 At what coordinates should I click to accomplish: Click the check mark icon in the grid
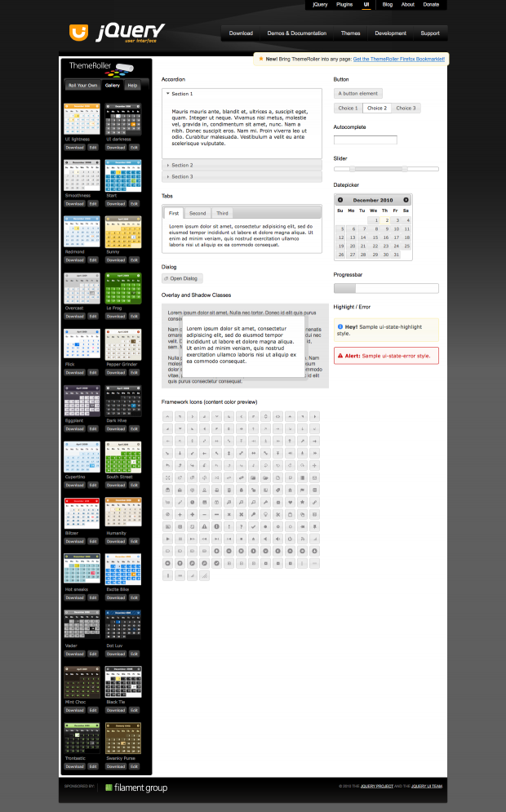click(253, 526)
